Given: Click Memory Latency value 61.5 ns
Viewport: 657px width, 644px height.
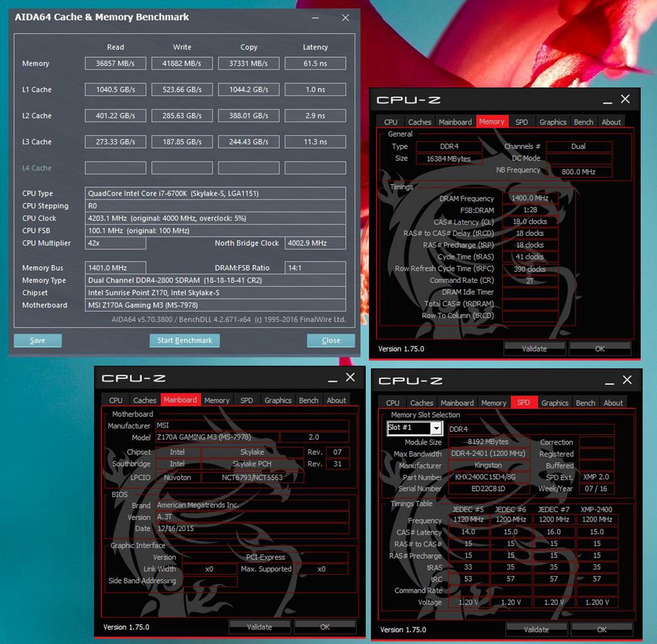Looking at the screenshot, I should (x=315, y=64).
